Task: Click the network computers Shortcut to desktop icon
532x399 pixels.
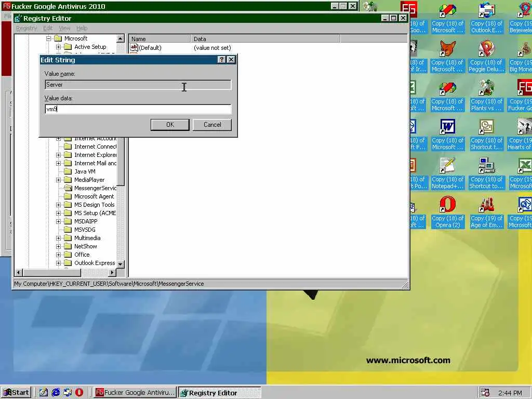Action: [486, 174]
